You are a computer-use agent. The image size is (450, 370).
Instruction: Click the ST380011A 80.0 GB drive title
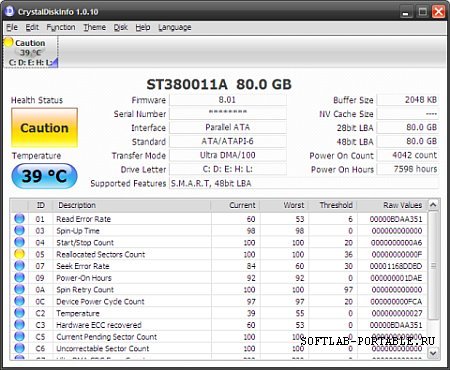(x=219, y=84)
